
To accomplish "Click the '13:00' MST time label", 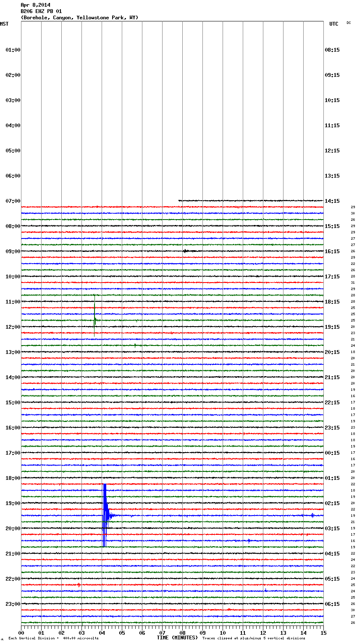I will click(13, 352).
